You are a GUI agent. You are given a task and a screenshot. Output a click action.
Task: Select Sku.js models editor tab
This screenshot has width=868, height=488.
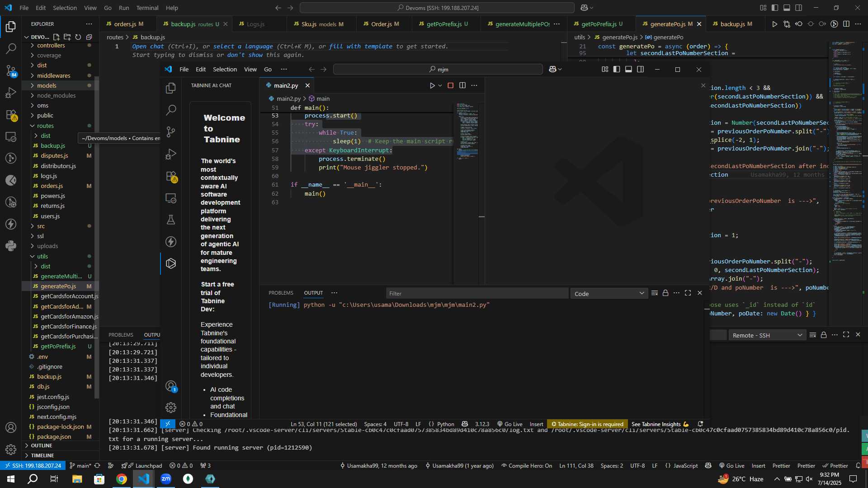point(318,24)
